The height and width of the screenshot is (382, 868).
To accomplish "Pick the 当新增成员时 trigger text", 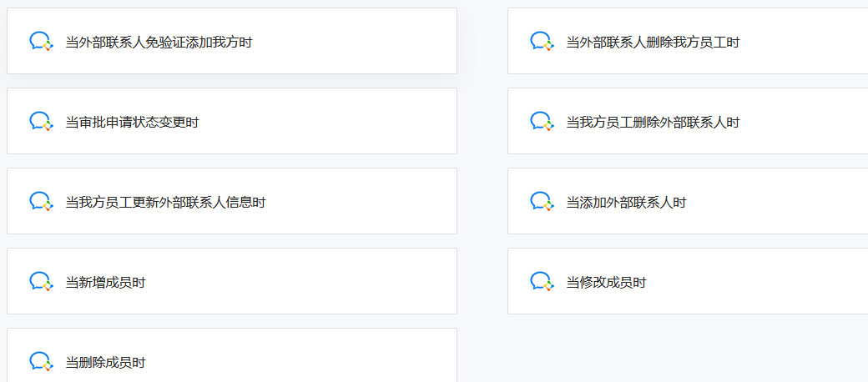I will pos(105,283).
